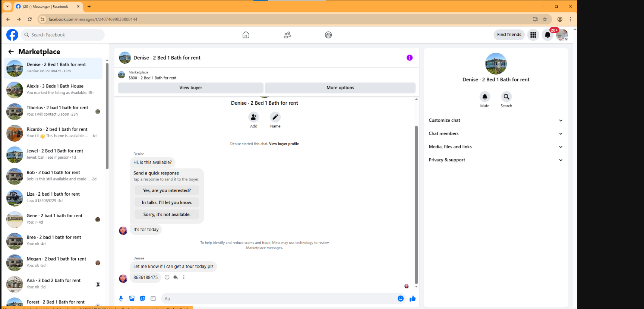Expand Customize chat section
644x309 pixels.
pos(496,120)
